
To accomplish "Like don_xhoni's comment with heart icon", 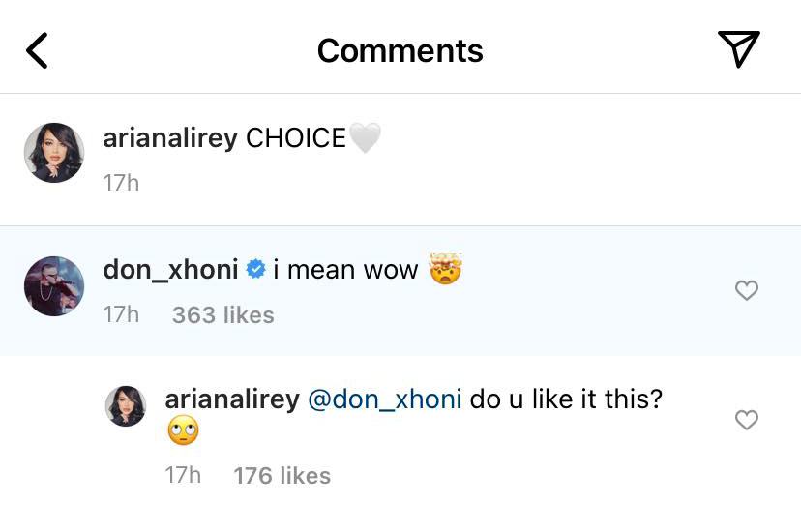I will (746, 290).
